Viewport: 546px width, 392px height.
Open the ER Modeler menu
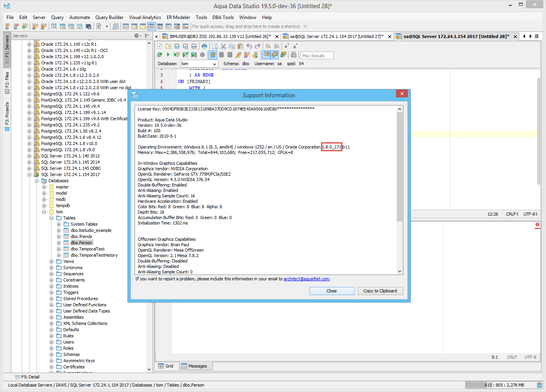pos(178,17)
